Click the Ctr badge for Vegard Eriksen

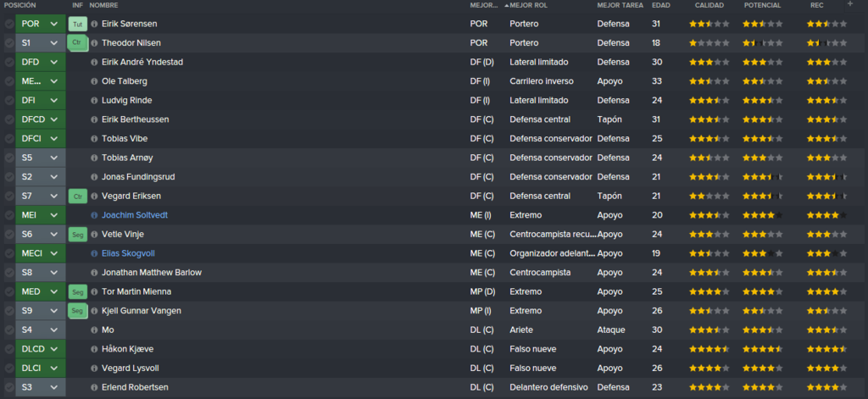coord(77,196)
